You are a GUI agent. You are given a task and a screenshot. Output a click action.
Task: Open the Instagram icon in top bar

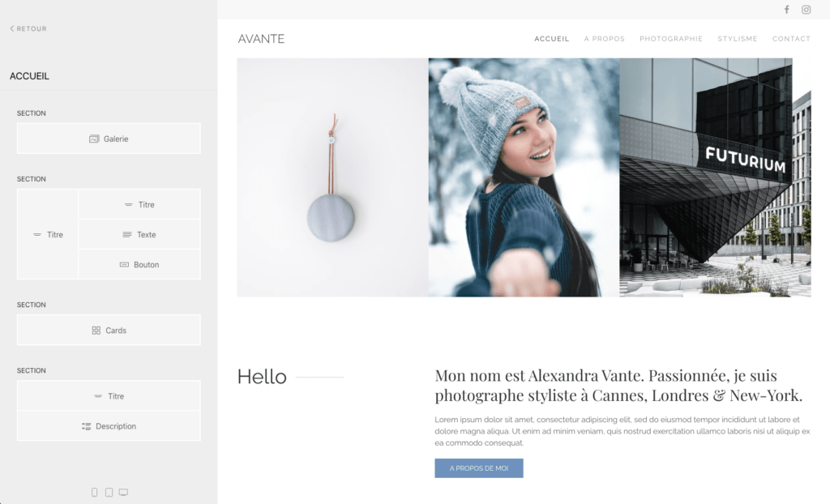point(806,10)
